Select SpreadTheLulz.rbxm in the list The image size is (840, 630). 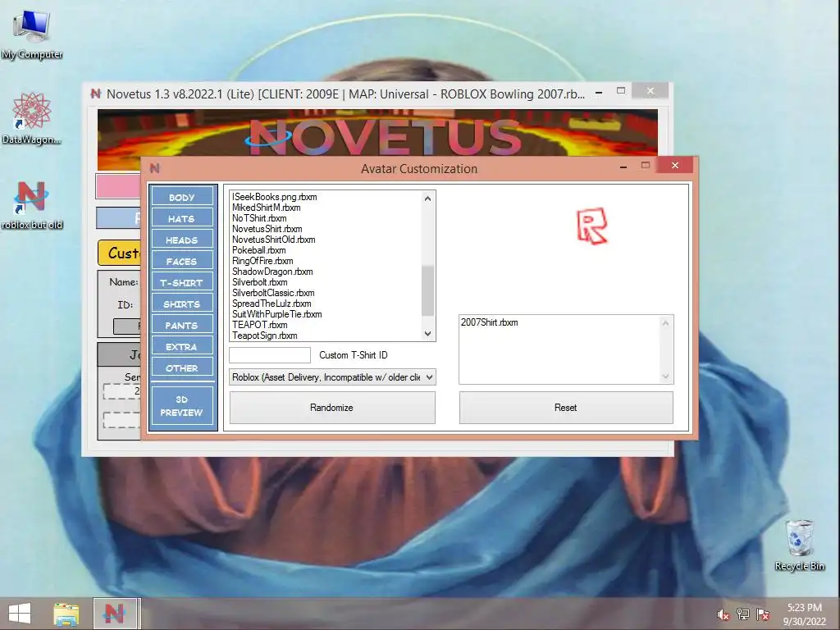pyautogui.click(x=272, y=304)
